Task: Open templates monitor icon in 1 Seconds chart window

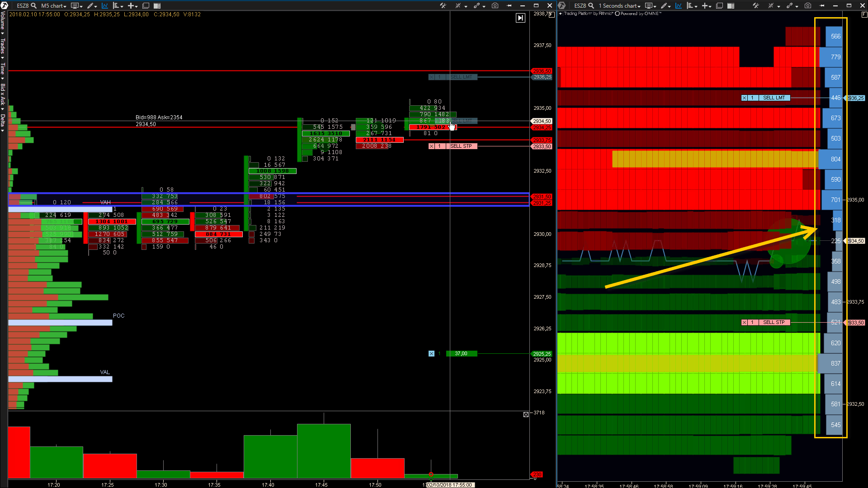Action: coord(649,5)
